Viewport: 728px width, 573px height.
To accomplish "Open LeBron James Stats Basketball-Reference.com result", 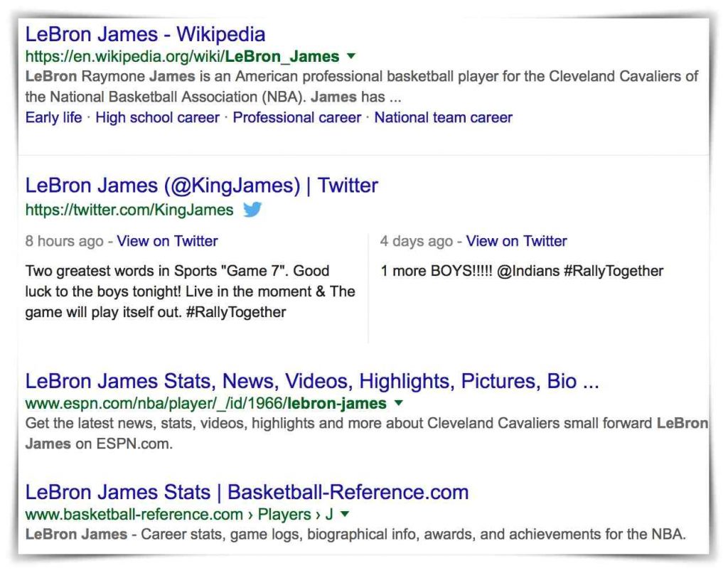I will 247,492.
